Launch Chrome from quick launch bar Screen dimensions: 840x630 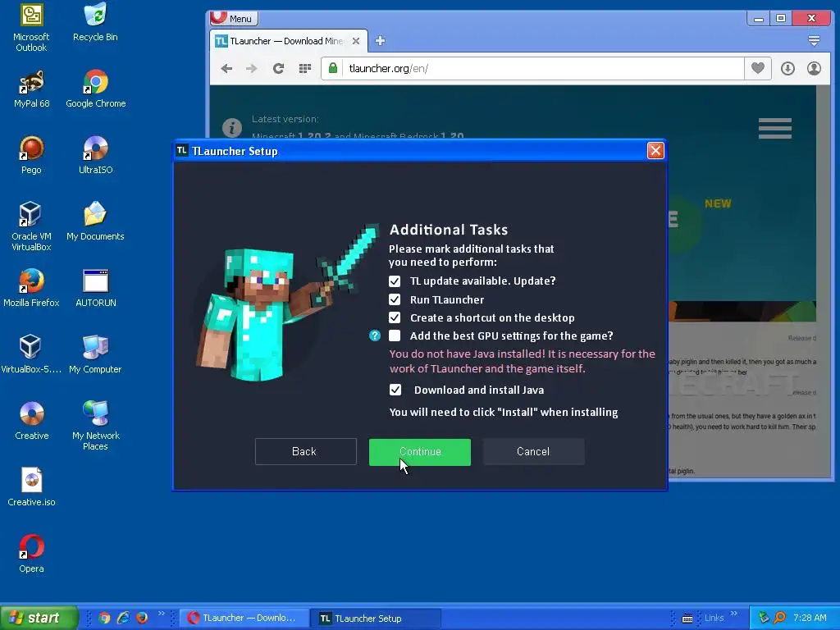tap(104, 618)
